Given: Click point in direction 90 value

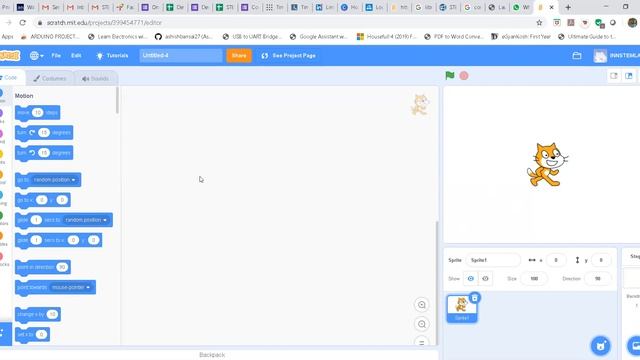Looking at the screenshot, I should click(62, 267).
